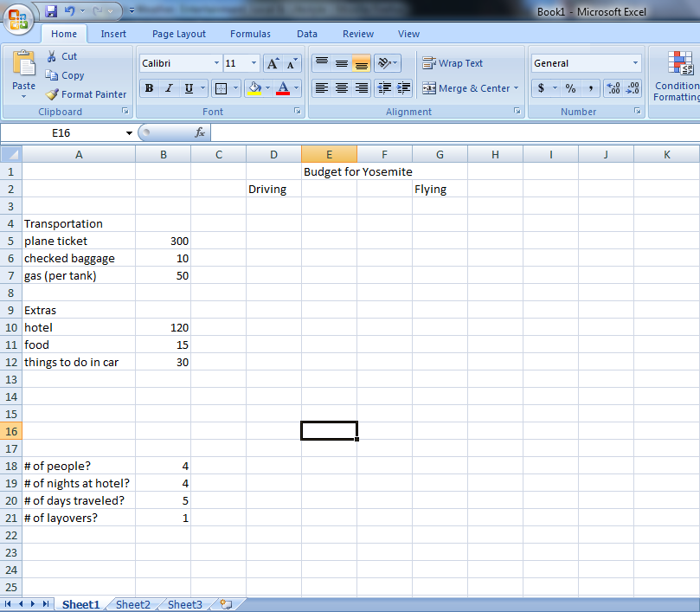Set Top Align vertical alignment
The height and width of the screenshot is (612, 700).
(322, 63)
